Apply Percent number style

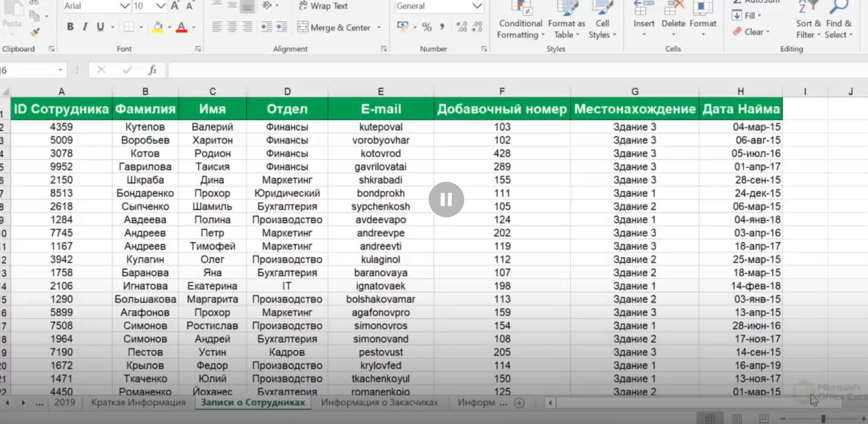click(427, 27)
